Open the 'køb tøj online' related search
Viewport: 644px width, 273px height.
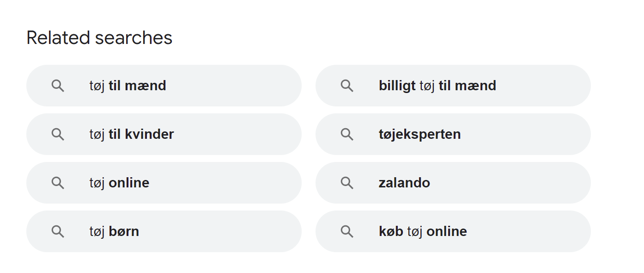pyautogui.click(x=423, y=231)
